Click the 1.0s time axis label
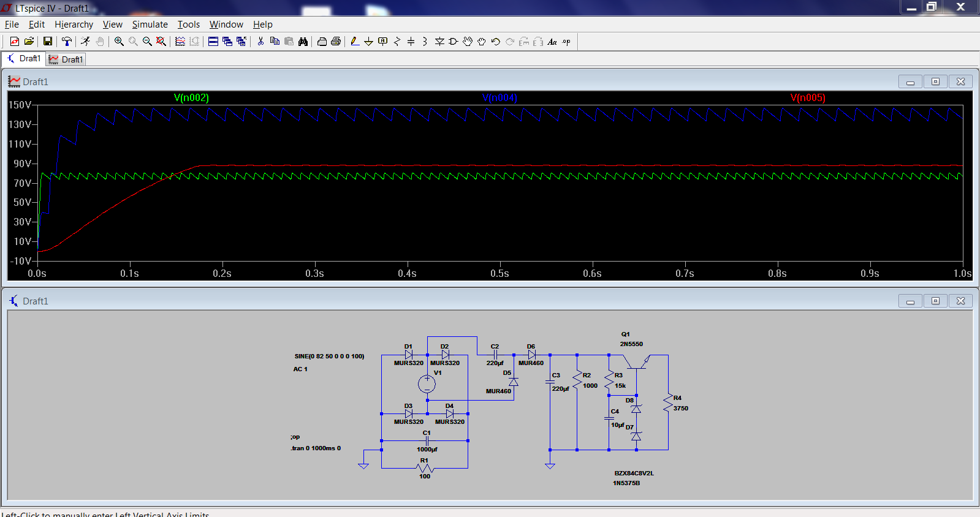This screenshot has width=980, height=517. pyautogui.click(x=962, y=273)
